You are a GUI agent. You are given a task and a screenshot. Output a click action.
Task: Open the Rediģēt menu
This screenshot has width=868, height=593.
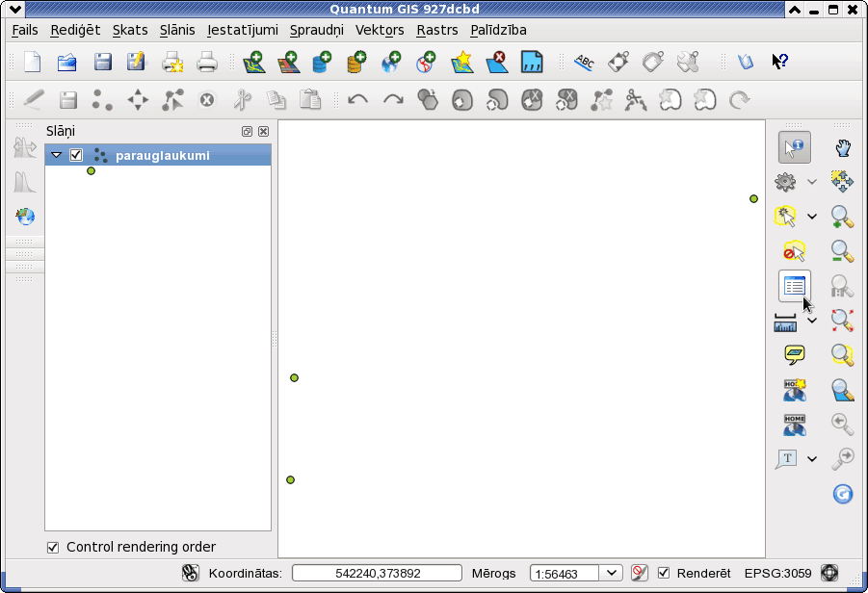tap(75, 30)
